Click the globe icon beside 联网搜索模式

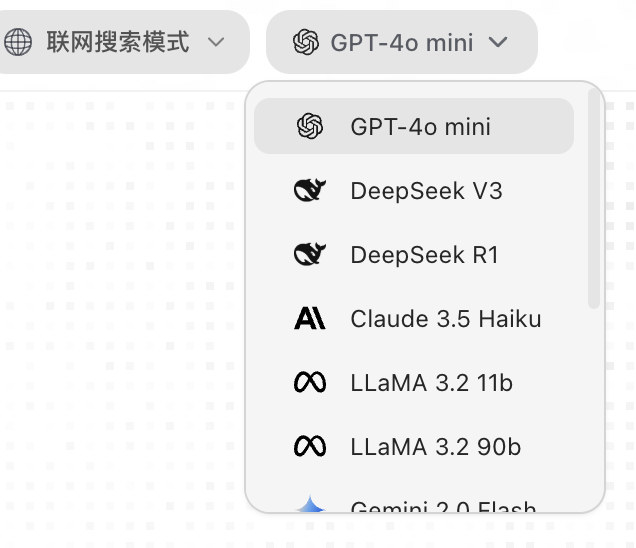(x=18, y=42)
